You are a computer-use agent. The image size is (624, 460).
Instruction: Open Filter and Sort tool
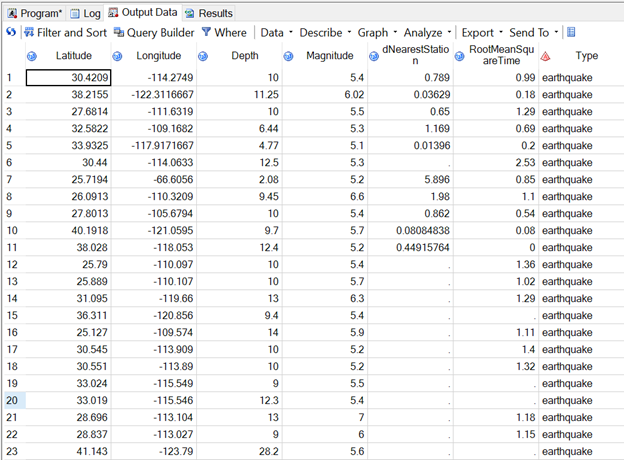point(65,33)
